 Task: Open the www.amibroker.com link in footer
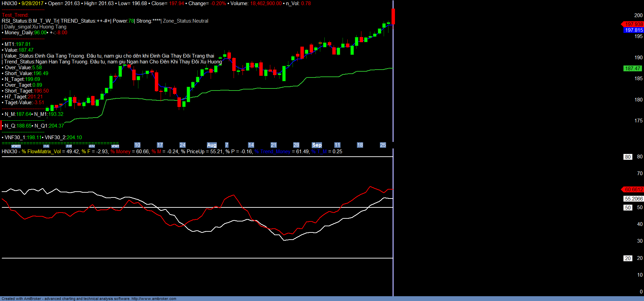click(x=154, y=299)
